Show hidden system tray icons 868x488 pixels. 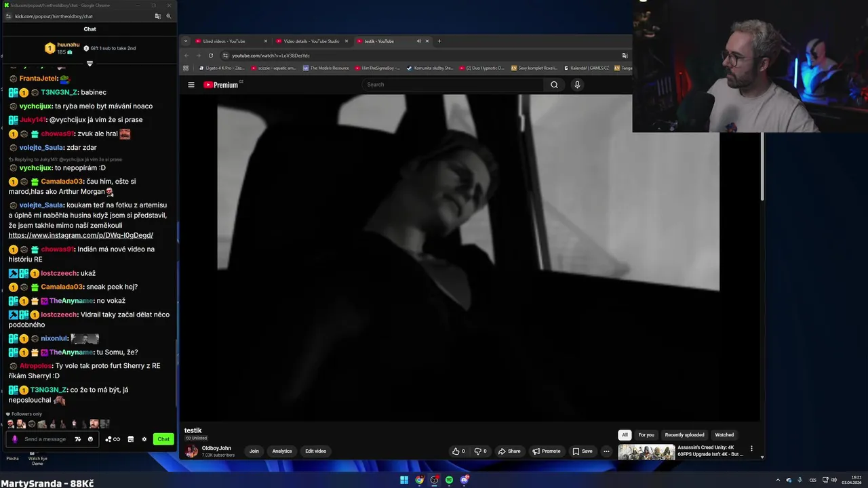[x=778, y=480]
